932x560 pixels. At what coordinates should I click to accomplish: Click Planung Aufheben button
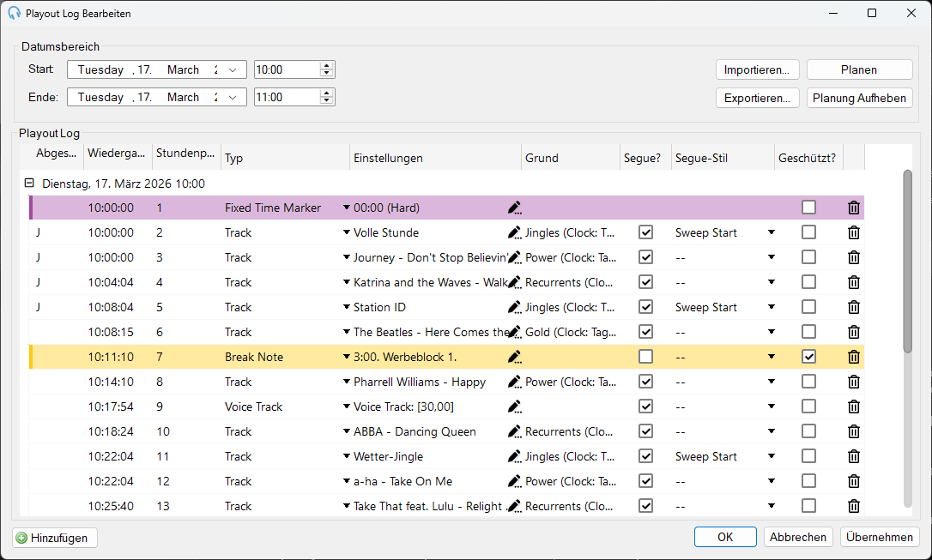click(x=859, y=98)
